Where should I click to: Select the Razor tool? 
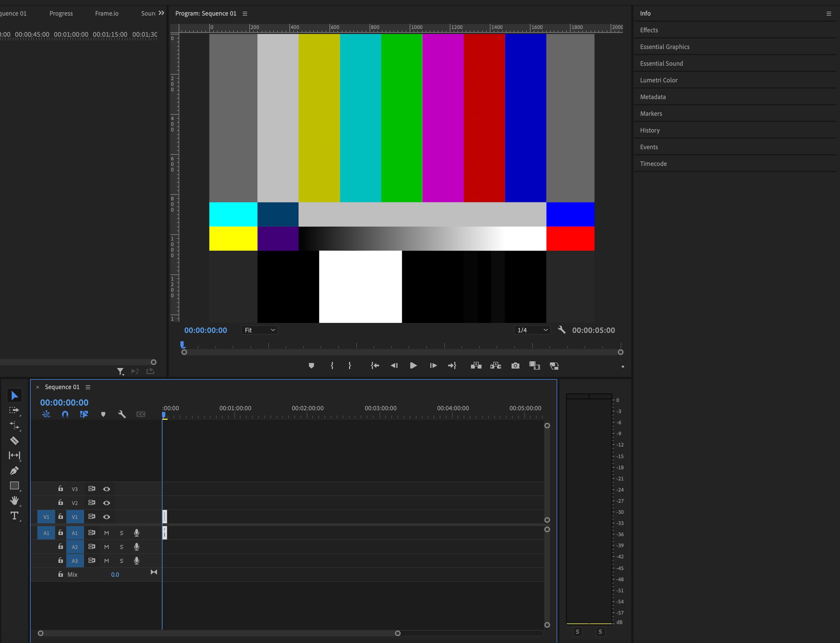14,441
